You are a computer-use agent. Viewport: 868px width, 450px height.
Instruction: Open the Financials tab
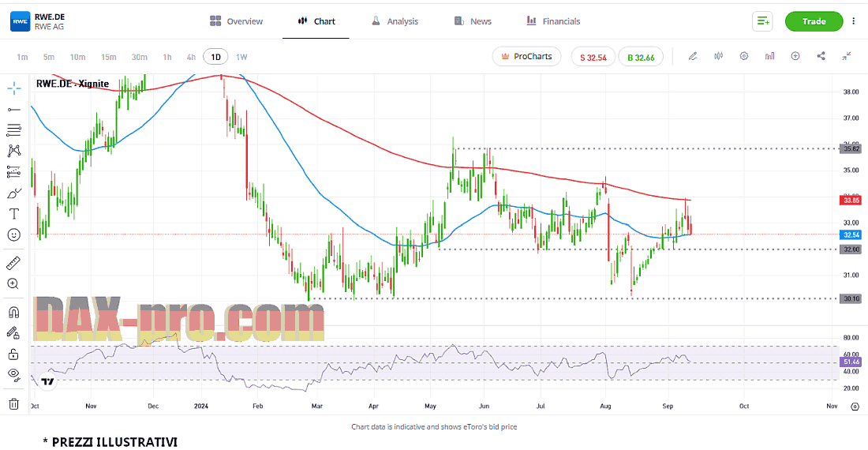pyautogui.click(x=553, y=21)
